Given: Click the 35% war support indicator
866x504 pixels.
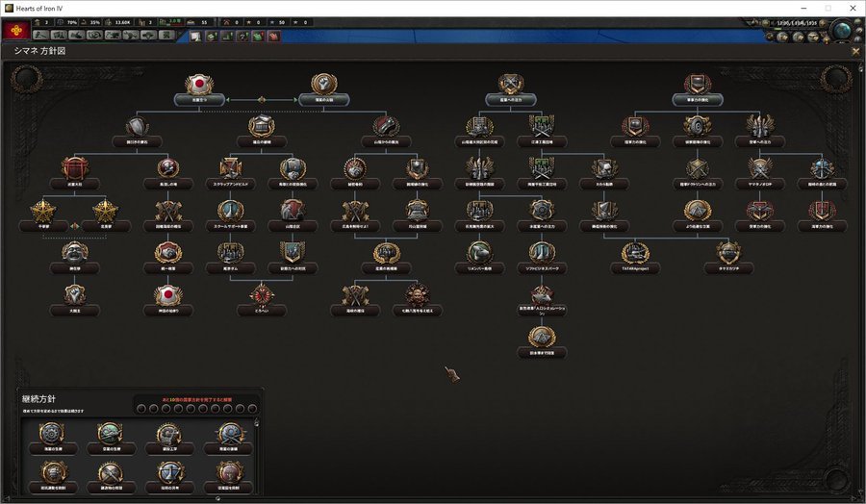Looking at the screenshot, I should point(91,23).
